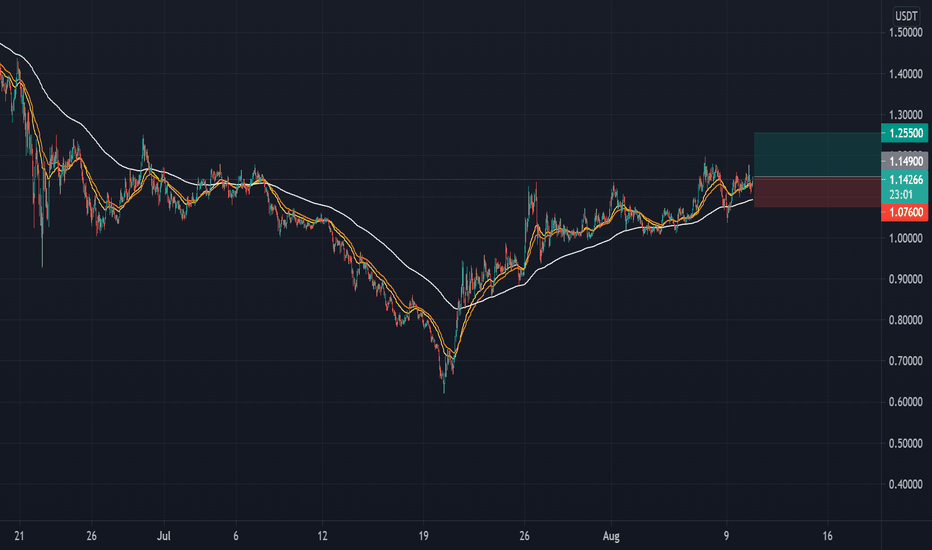Click the Aug label on time axis
Image resolution: width=932 pixels, height=550 pixels.
click(x=611, y=536)
